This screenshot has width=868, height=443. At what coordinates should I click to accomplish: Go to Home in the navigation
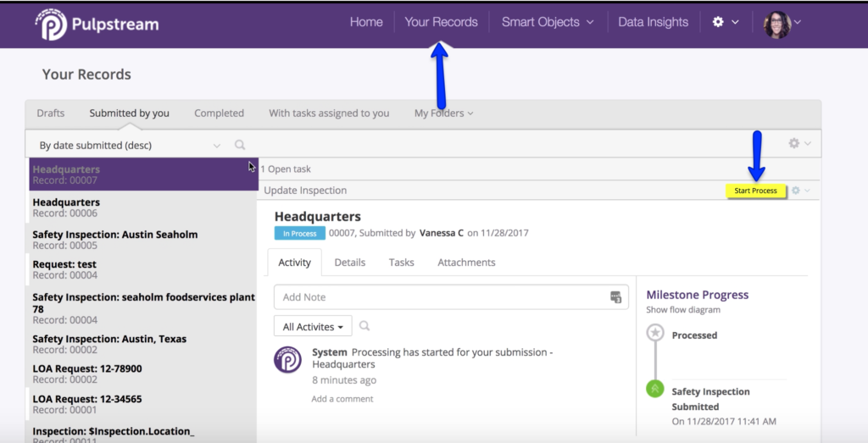click(366, 22)
